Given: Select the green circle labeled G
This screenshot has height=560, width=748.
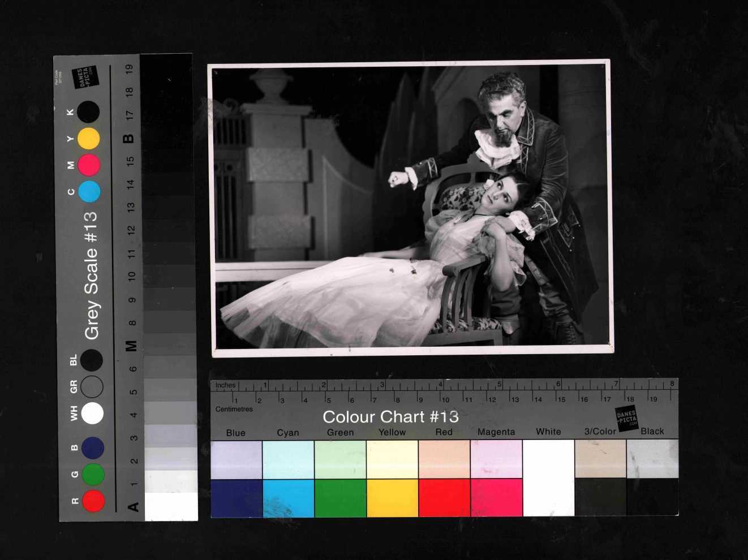Looking at the screenshot, I should point(93,474).
